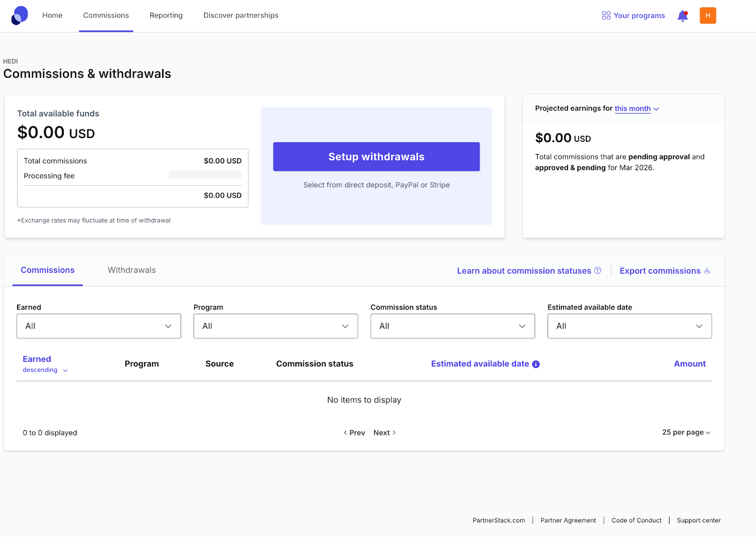The height and width of the screenshot is (537, 756).
Task: Click the Setup withdrawals button
Action: (376, 157)
